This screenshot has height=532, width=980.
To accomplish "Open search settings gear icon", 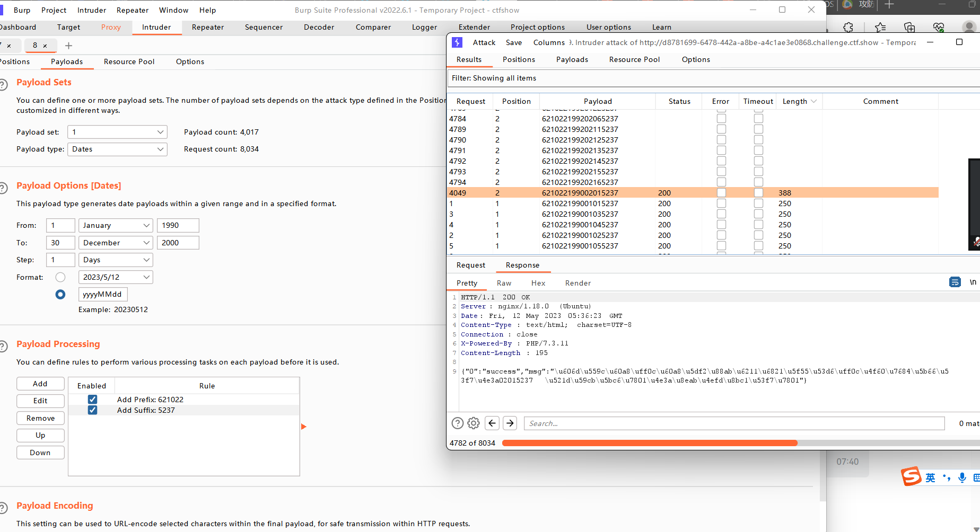I will (474, 423).
